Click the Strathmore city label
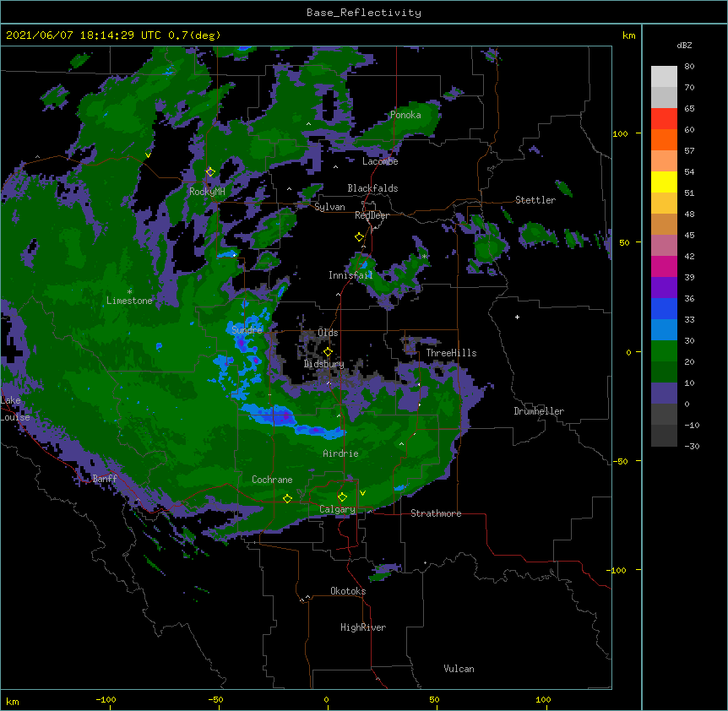728x711 pixels. point(436,513)
